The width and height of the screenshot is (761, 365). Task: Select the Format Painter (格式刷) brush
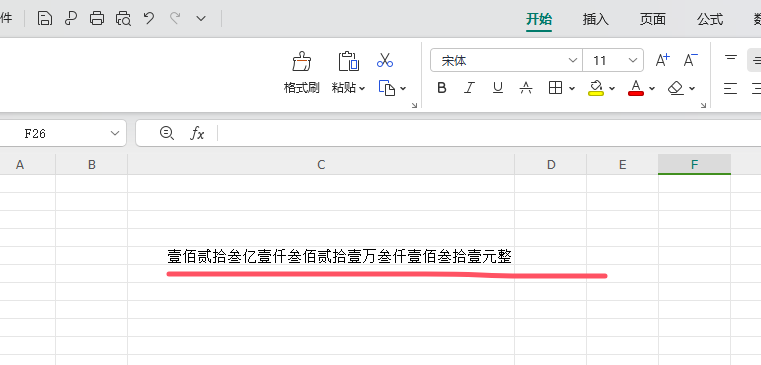(301, 62)
